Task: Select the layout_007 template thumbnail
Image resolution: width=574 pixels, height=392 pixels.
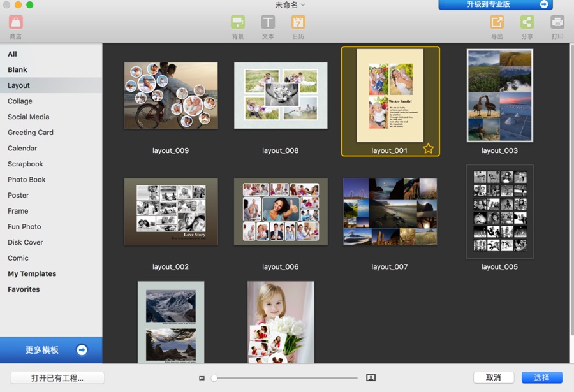Action: 390,212
